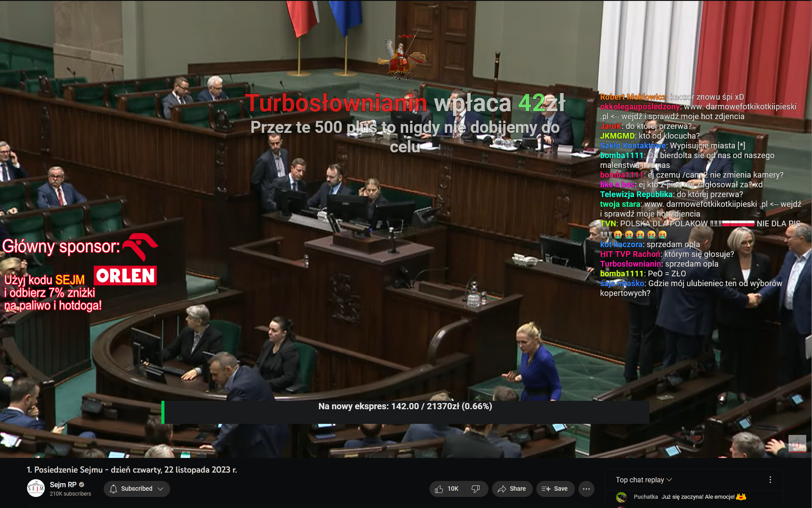This screenshot has width=812, height=508.
Task: Open the three-dot more actions menu
Action: (x=586, y=489)
